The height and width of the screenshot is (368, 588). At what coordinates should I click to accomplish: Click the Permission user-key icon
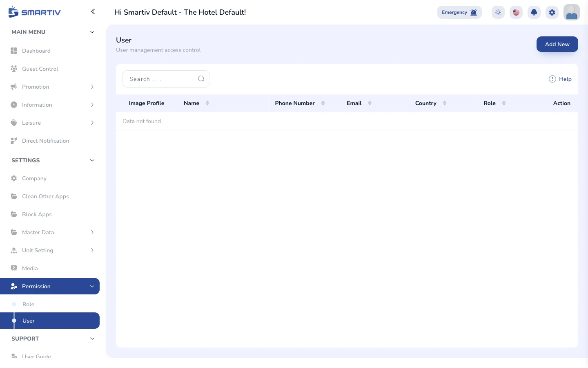click(x=14, y=286)
